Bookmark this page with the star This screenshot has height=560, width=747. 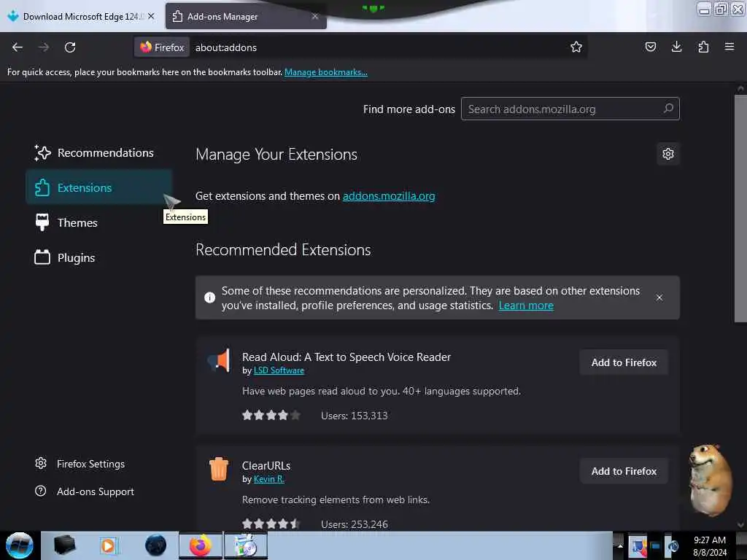pyautogui.click(x=576, y=47)
